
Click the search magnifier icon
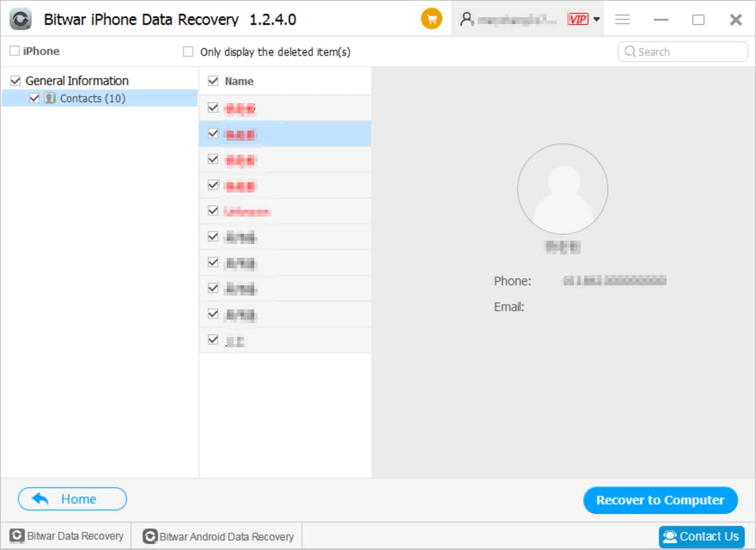click(x=630, y=52)
